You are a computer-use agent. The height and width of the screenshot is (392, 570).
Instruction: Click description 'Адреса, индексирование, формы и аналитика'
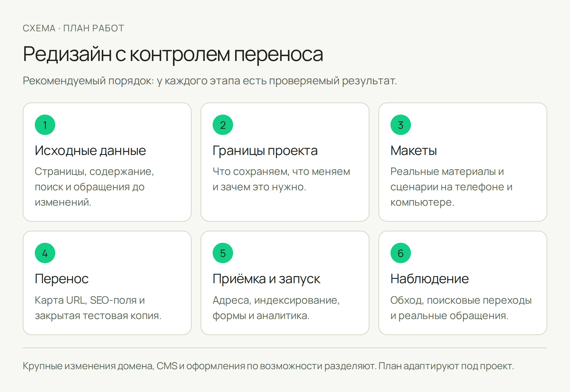pos(276,308)
